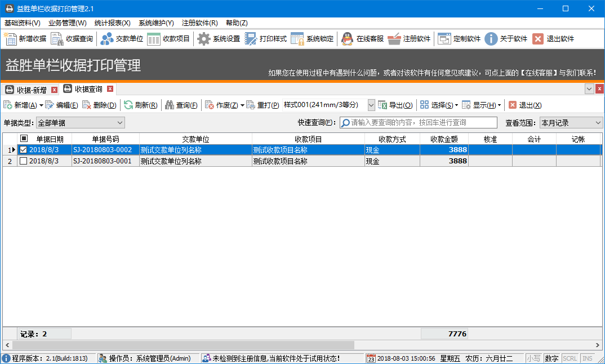Click 导出(O) Excel export button
605x364 pixels.
(x=395, y=105)
